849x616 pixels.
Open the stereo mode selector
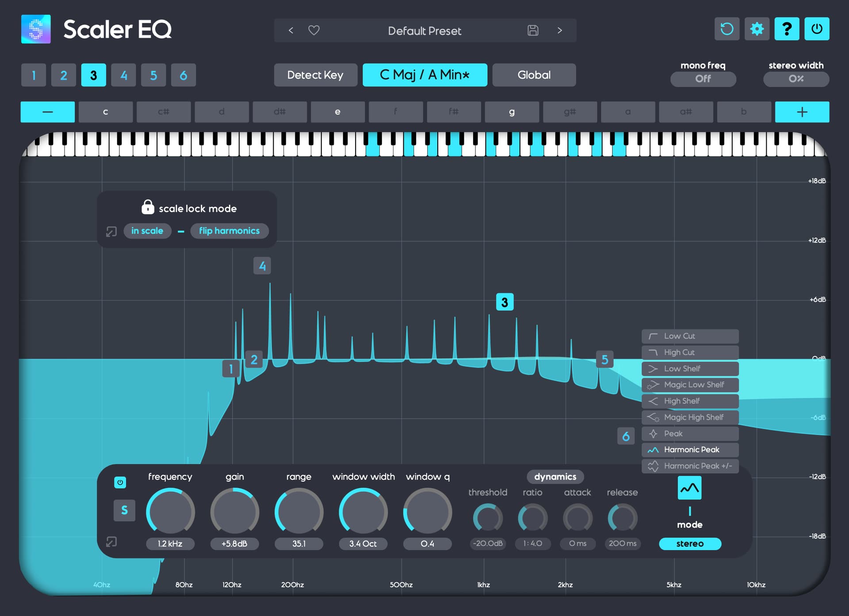(x=689, y=544)
